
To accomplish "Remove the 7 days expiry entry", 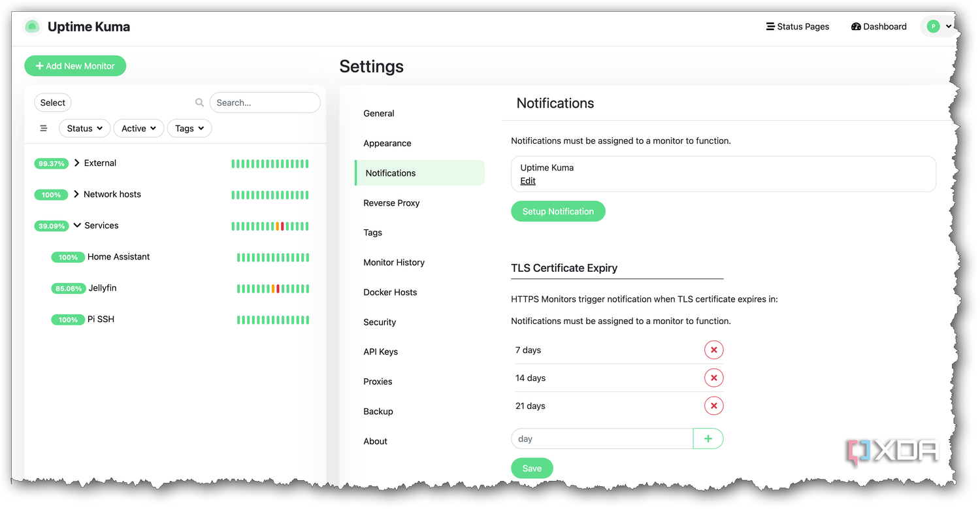I will coord(713,350).
